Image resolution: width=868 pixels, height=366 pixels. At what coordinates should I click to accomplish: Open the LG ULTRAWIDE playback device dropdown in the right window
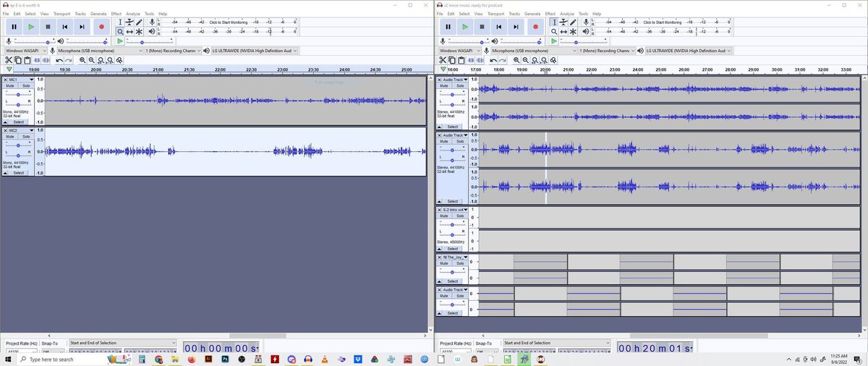[688, 51]
